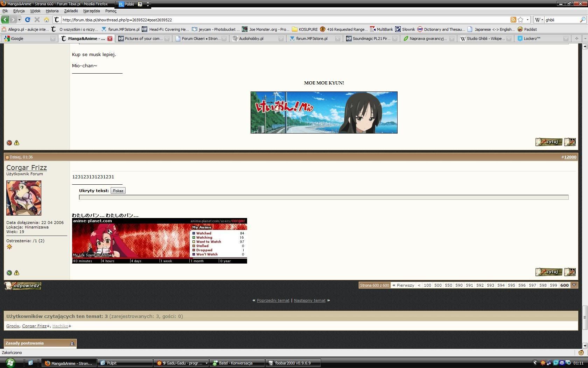This screenshot has width=588, height=368.
Task: Open the Wikipedia search engine selector
Action: pos(539,20)
